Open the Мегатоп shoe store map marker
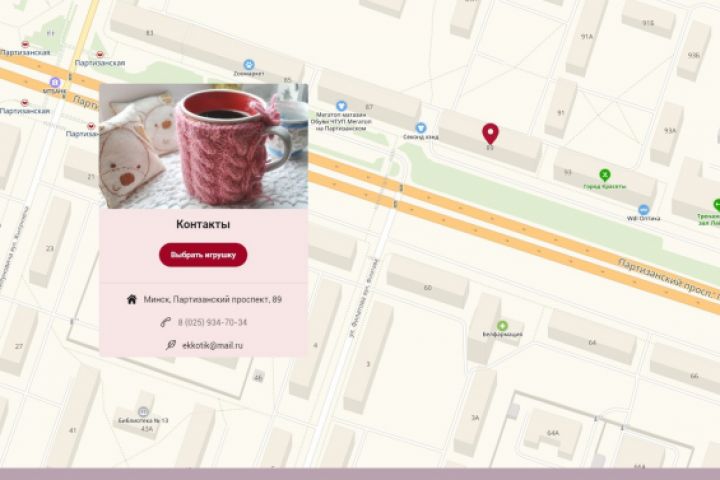The height and width of the screenshot is (480, 720). tap(341, 106)
